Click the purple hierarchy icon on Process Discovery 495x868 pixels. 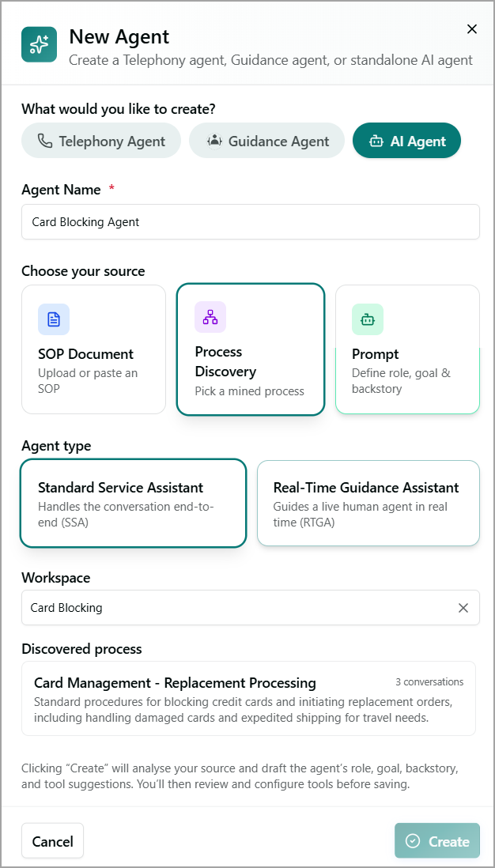210,317
